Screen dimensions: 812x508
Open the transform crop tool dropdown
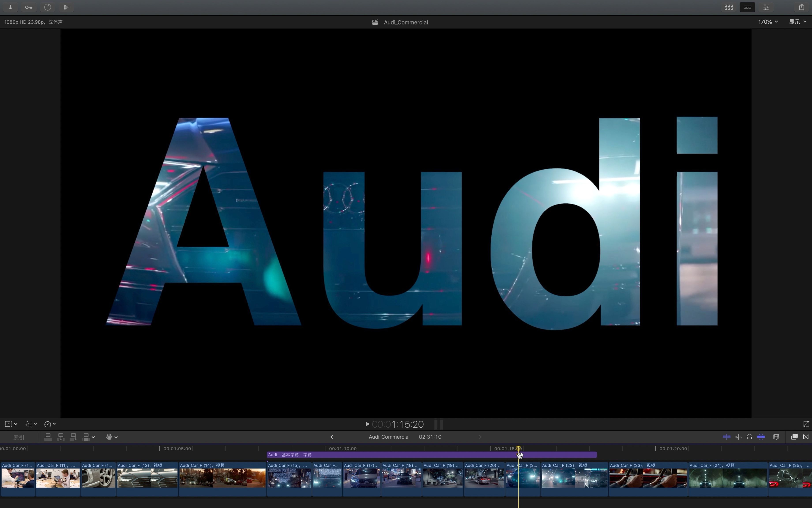tap(11, 424)
